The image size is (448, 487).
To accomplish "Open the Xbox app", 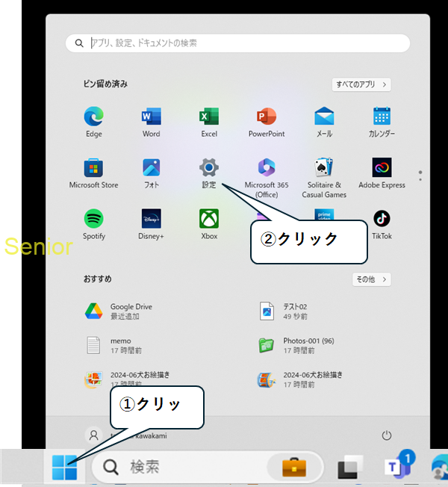I will click(209, 219).
